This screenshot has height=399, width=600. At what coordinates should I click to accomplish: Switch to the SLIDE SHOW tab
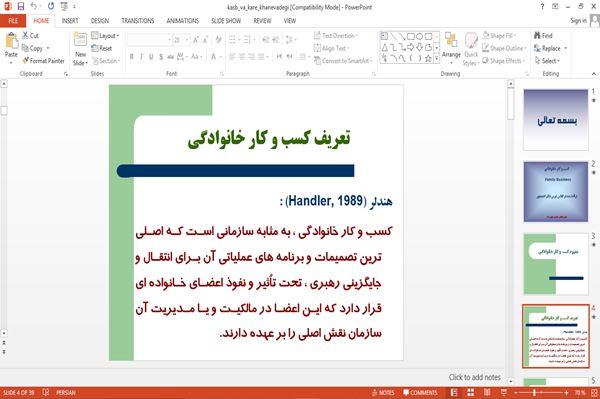[226, 21]
